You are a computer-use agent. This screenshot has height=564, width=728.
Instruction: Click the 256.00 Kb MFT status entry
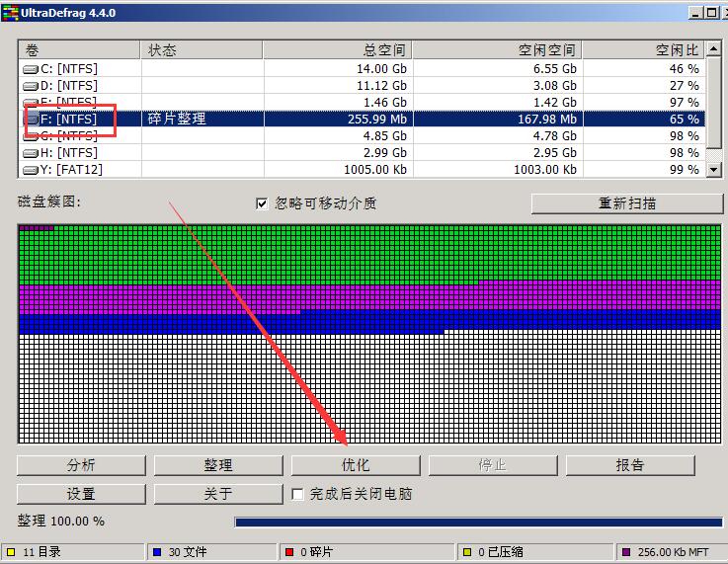tap(673, 552)
